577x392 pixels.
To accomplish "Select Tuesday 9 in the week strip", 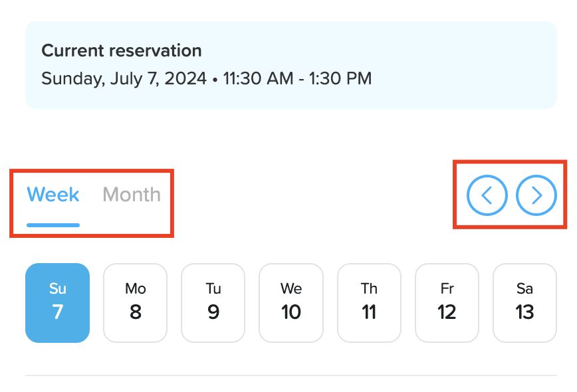I will pyautogui.click(x=213, y=303).
